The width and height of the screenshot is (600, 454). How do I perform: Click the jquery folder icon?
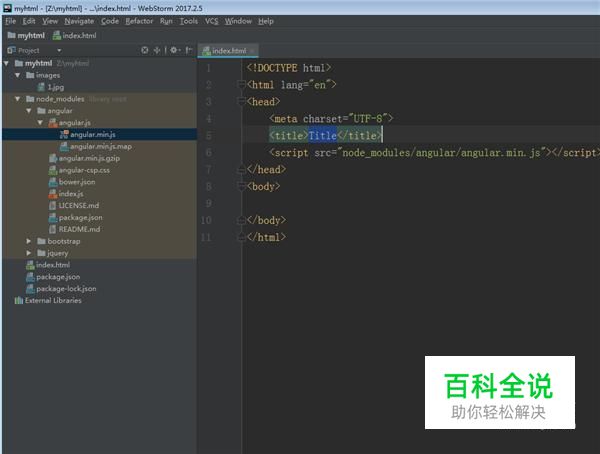(x=41, y=253)
